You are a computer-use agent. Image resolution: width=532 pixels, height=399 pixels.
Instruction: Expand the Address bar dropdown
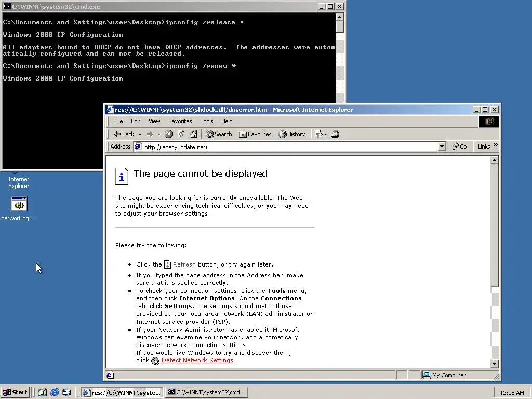442,147
